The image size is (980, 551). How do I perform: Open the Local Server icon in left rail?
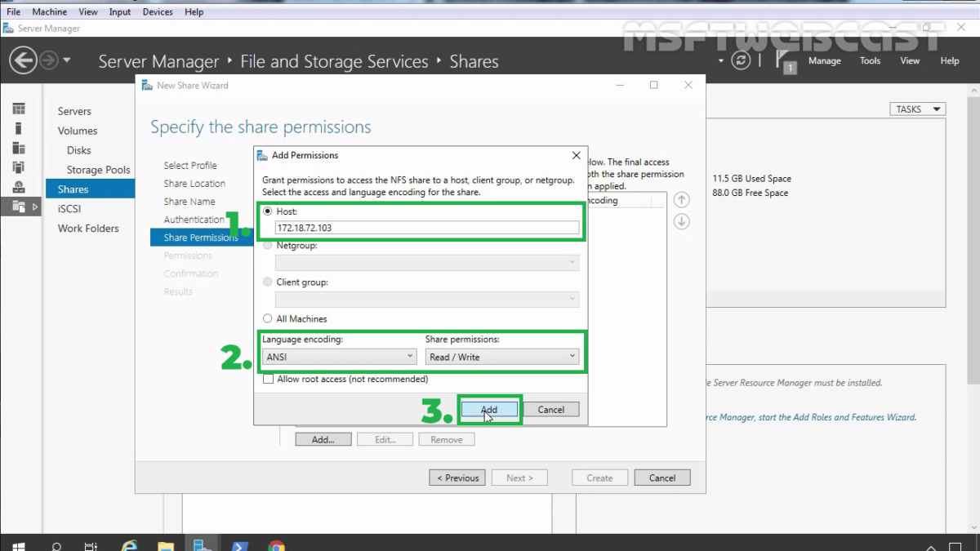pos(19,129)
